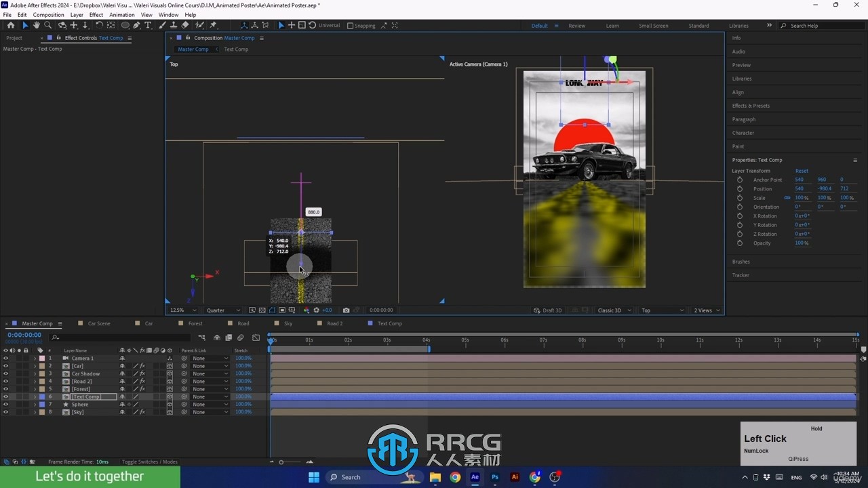Open the 2 Views layout dropdown
Viewport: 868px width, 488px height.
click(706, 310)
